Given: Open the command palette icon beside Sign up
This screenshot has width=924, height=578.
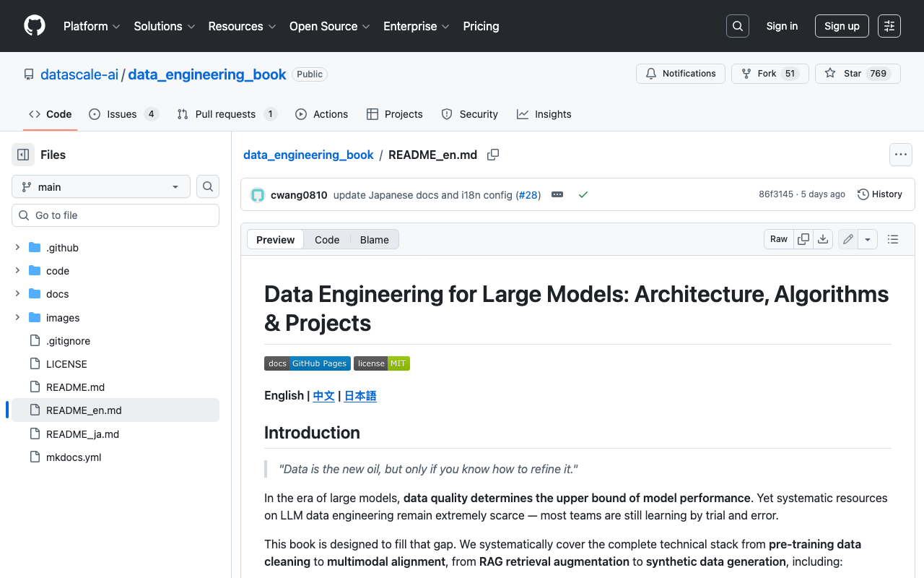Looking at the screenshot, I should click(x=889, y=26).
